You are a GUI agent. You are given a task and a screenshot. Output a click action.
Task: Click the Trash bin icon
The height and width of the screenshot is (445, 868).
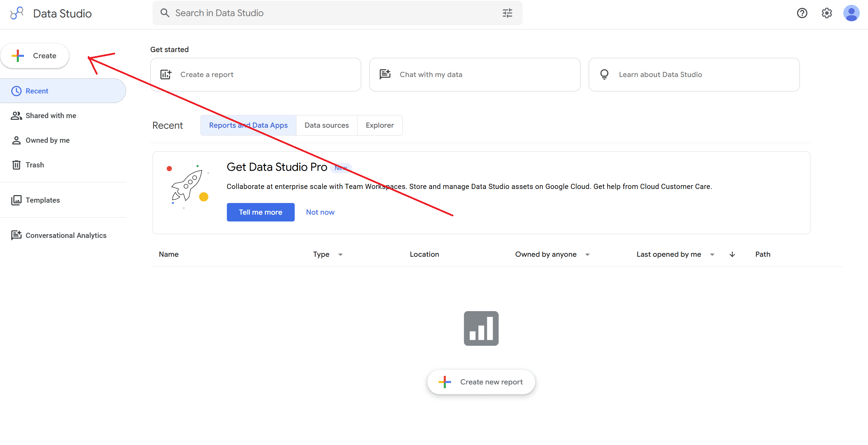coord(16,165)
